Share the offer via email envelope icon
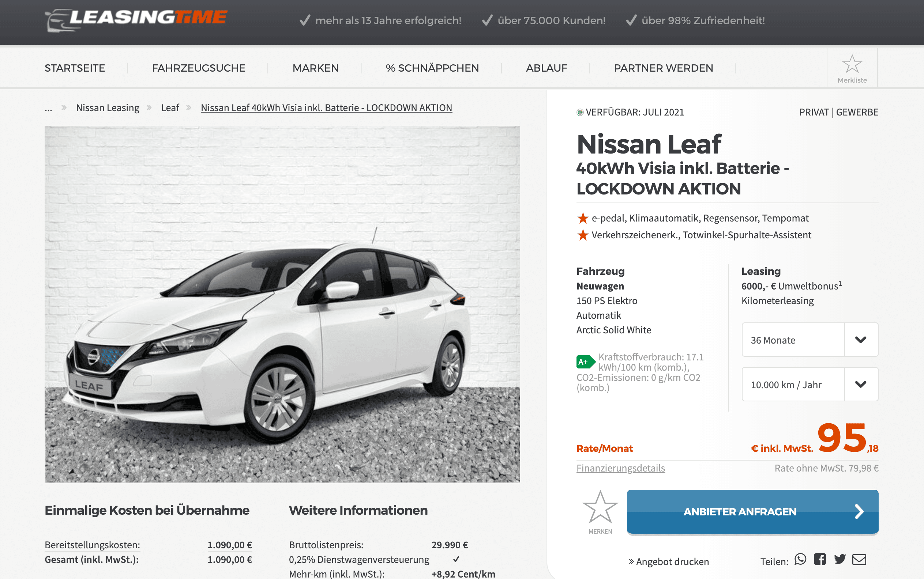Viewport: 924px width, 579px height. (x=859, y=560)
